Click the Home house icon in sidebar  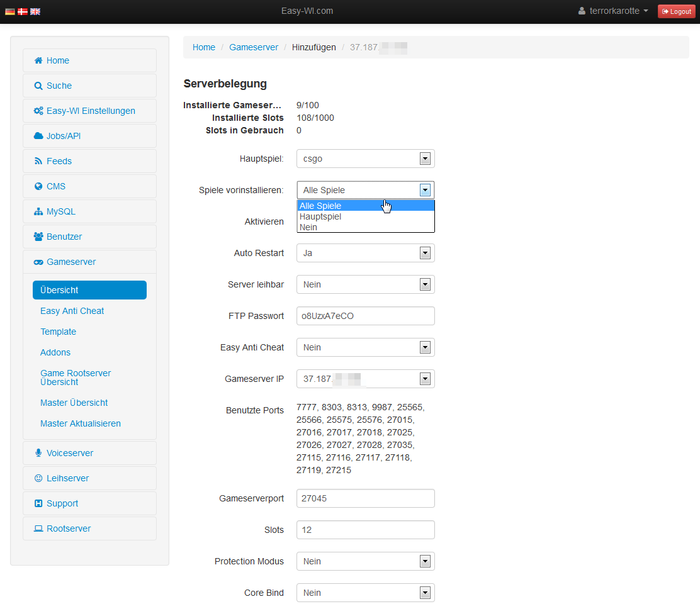coord(40,60)
